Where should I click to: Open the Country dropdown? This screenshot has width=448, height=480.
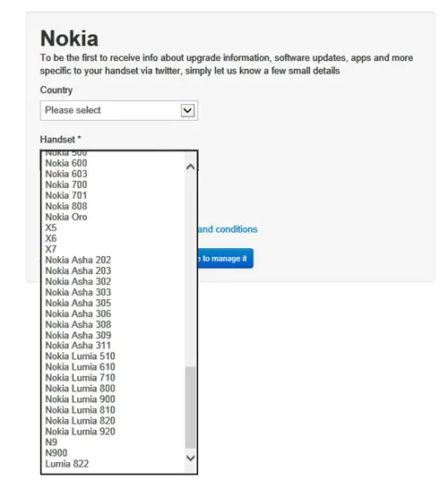coord(119,110)
